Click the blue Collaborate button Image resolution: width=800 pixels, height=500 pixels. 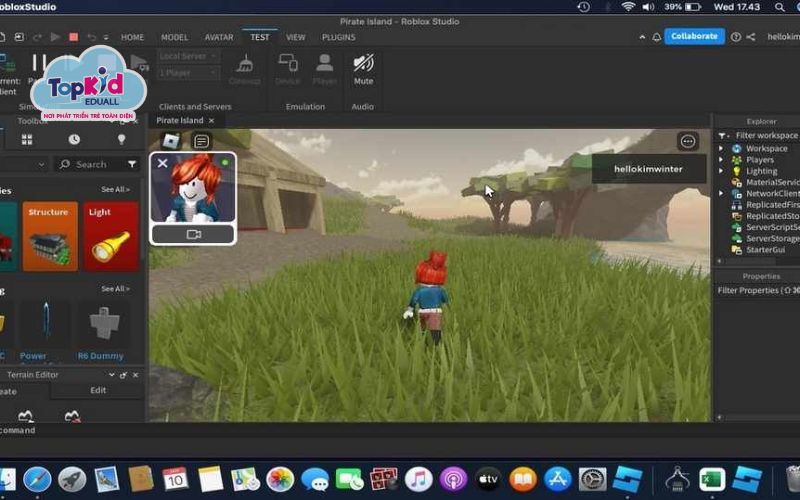coord(694,36)
